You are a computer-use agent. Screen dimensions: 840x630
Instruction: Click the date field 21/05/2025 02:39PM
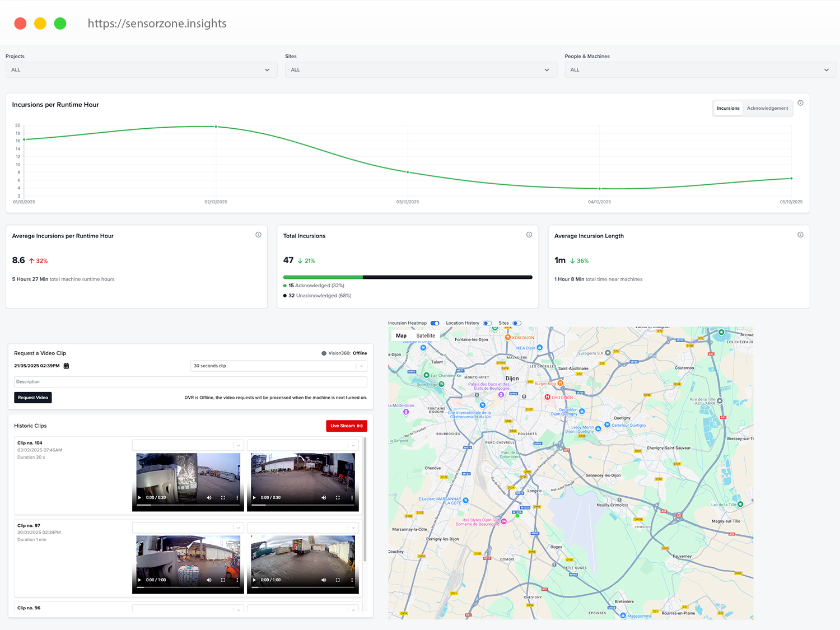(37, 366)
